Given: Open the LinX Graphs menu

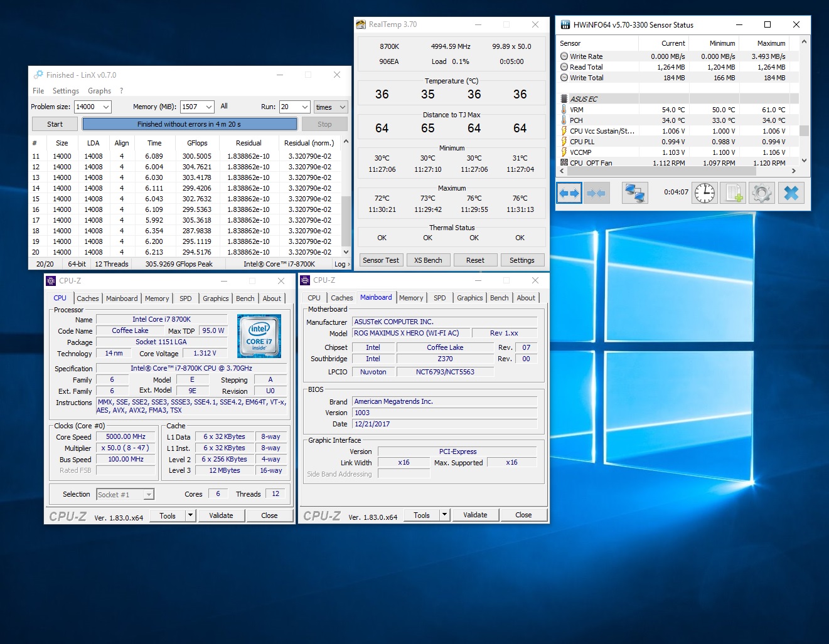Looking at the screenshot, I should [99, 91].
